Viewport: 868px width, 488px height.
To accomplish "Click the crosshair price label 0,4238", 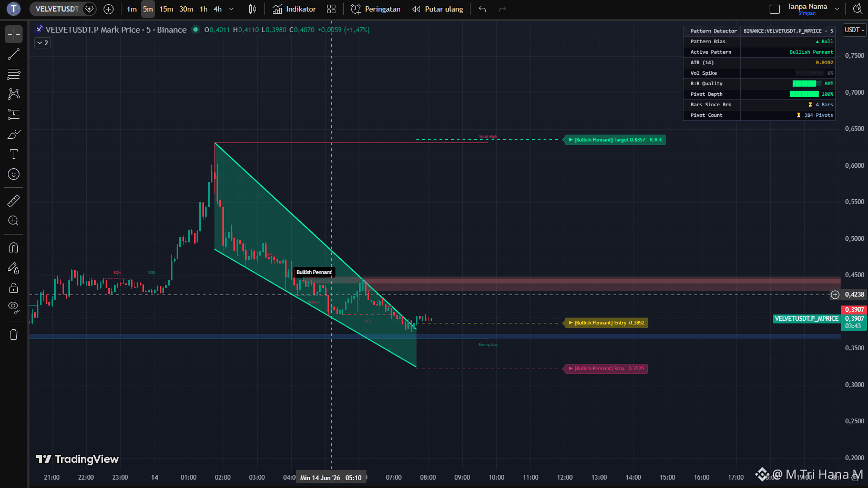I will point(854,294).
